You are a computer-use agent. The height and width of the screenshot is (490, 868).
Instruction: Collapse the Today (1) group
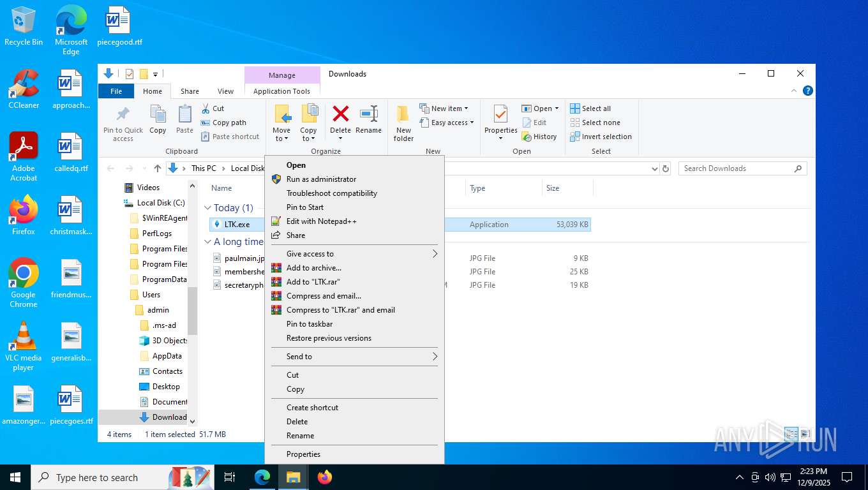point(207,208)
